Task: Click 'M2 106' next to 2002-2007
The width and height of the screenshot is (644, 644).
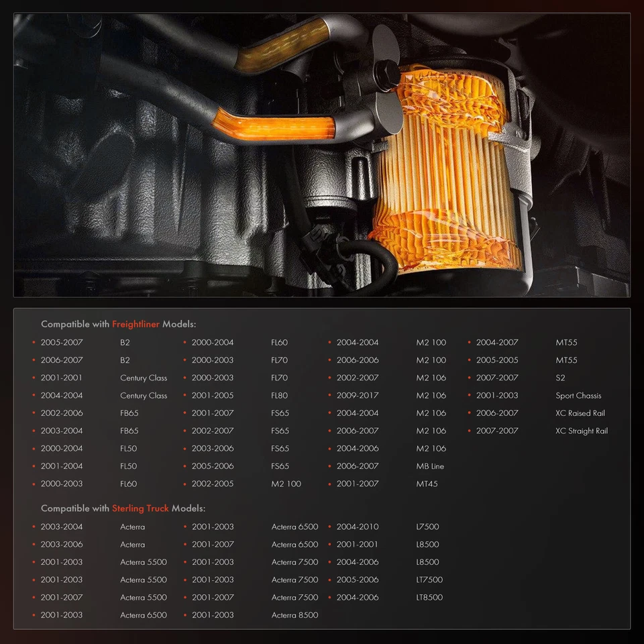Action: (431, 378)
